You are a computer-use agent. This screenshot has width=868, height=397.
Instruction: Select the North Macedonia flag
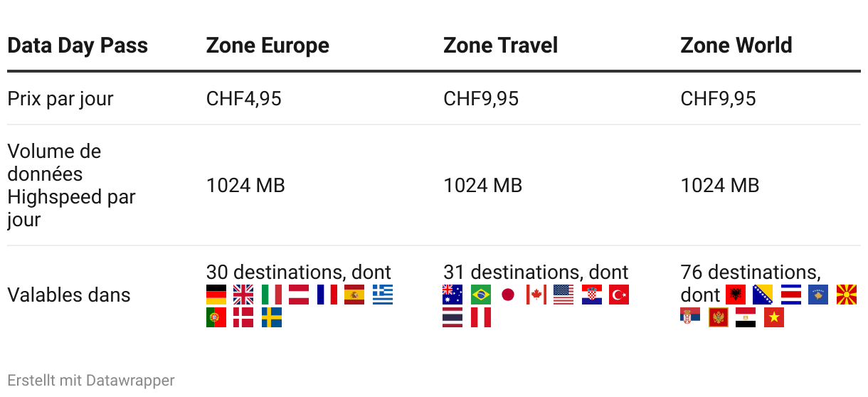click(846, 295)
